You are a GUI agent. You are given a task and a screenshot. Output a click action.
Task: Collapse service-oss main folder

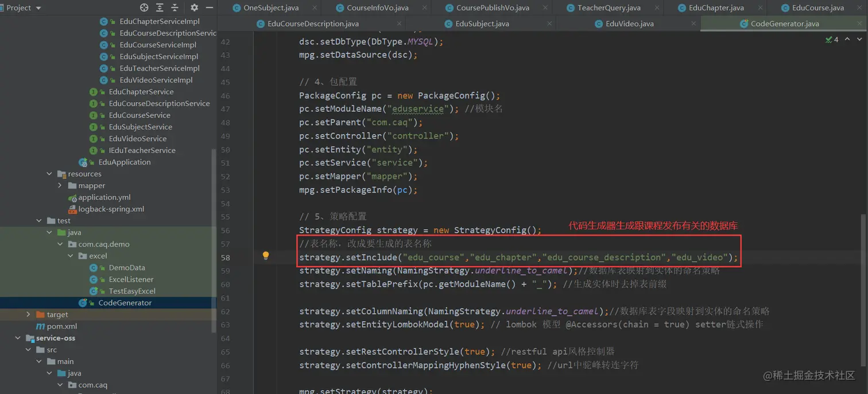(38, 361)
